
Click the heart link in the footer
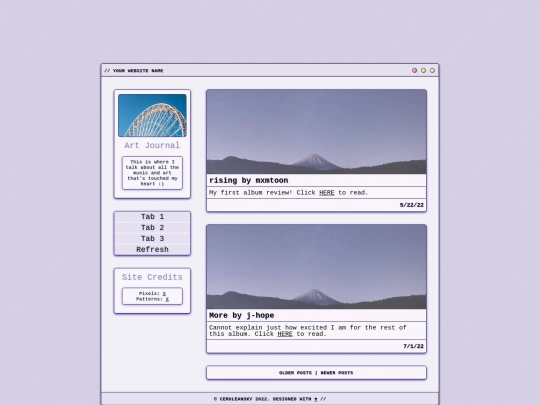click(315, 399)
